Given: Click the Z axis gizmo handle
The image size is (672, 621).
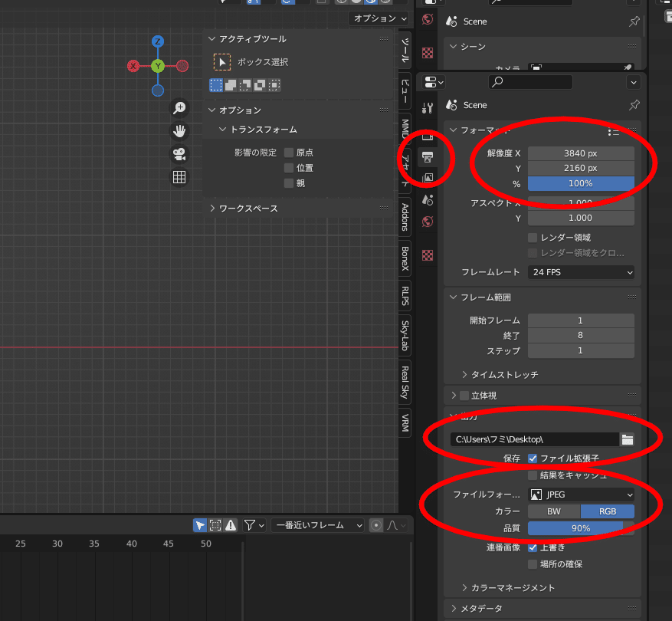Looking at the screenshot, I should (158, 41).
